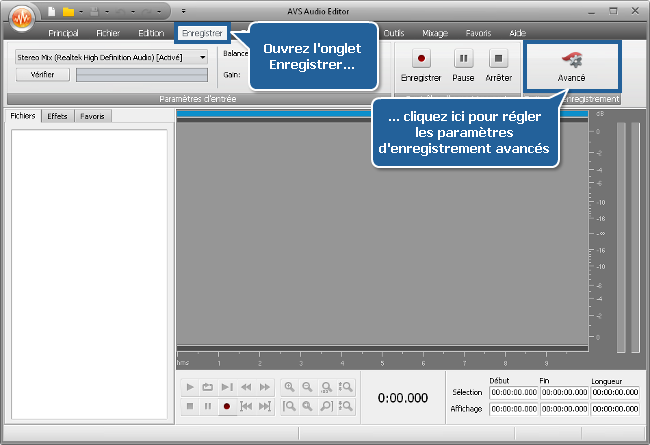Click the red record transport button
Image resolution: width=650 pixels, height=445 pixels.
(227, 406)
